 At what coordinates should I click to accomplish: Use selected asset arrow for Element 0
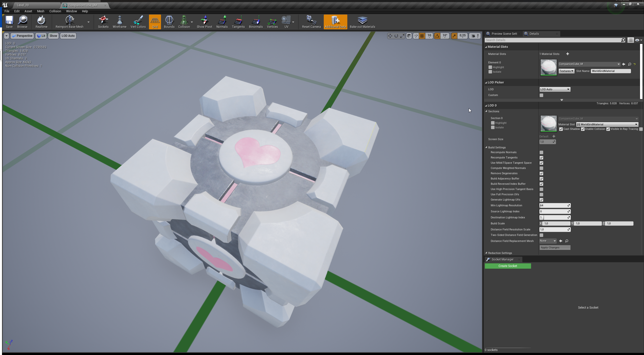pyautogui.click(x=624, y=64)
